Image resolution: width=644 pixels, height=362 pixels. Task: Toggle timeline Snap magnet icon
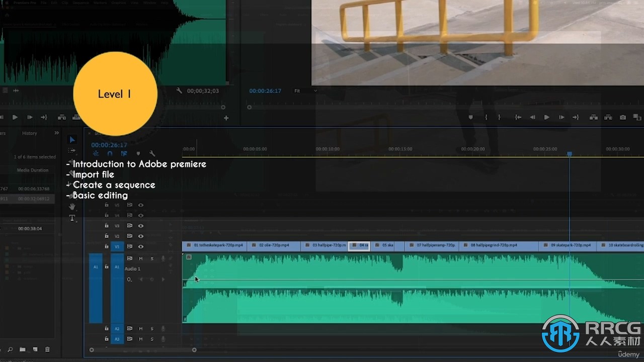tap(110, 154)
